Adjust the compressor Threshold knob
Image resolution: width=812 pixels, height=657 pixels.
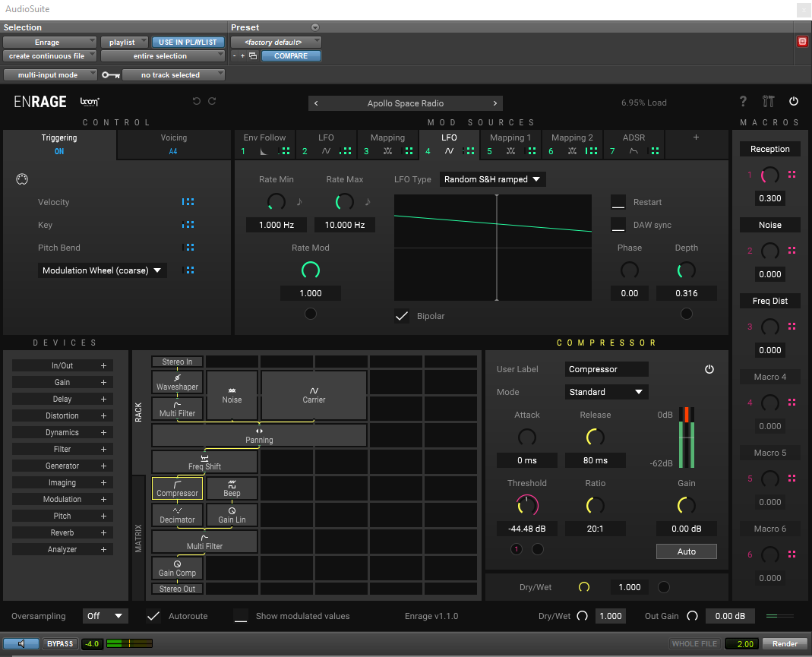tap(527, 504)
